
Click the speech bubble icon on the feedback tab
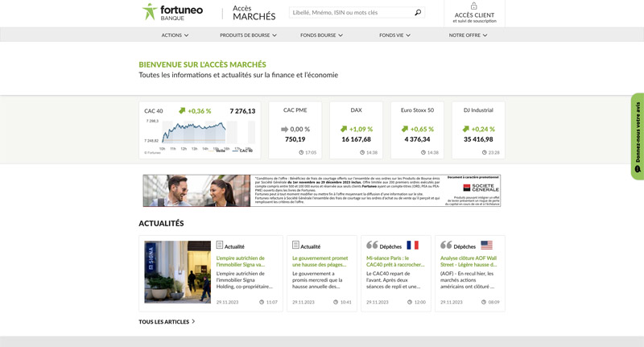tap(638, 169)
